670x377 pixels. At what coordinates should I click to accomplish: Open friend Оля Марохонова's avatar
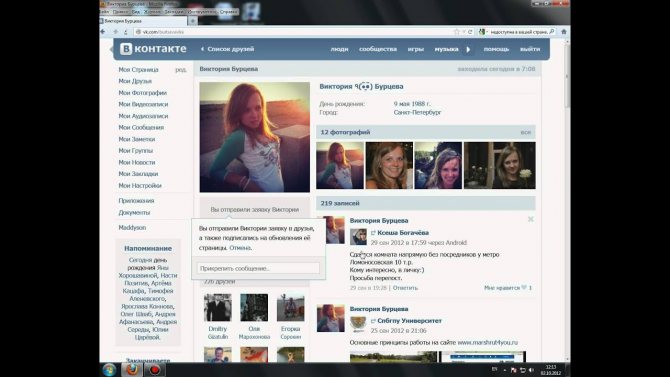(x=254, y=307)
